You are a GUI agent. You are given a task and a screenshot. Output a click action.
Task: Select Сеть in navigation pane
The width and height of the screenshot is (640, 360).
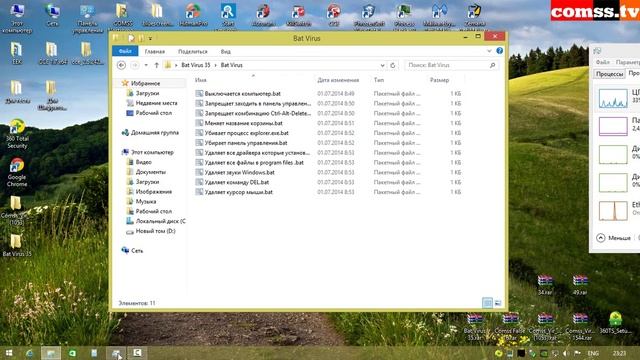[137, 251]
